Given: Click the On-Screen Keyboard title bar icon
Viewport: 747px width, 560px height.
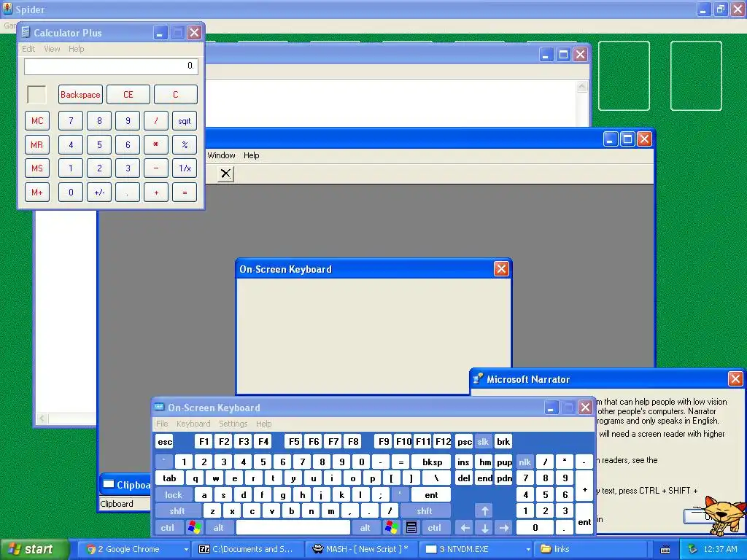Looking at the screenshot, I should (x=160, y=407).
